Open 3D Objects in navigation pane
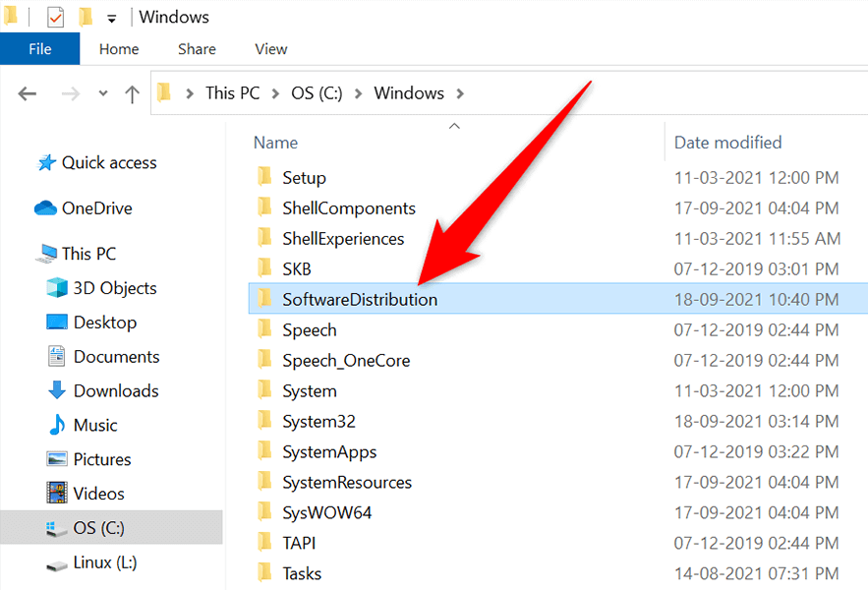868x590 pixels. point(115,288)
